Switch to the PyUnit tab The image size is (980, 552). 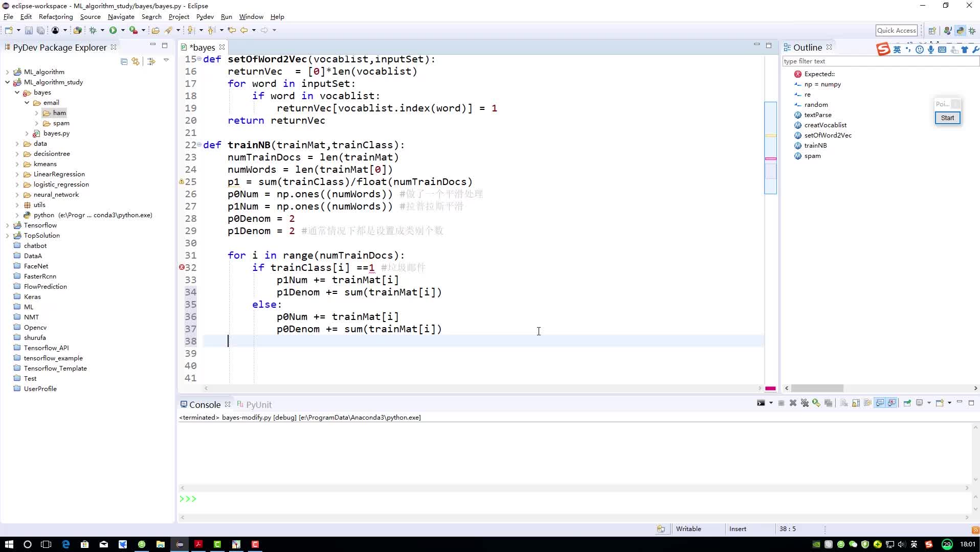click(x=255, y=405)
